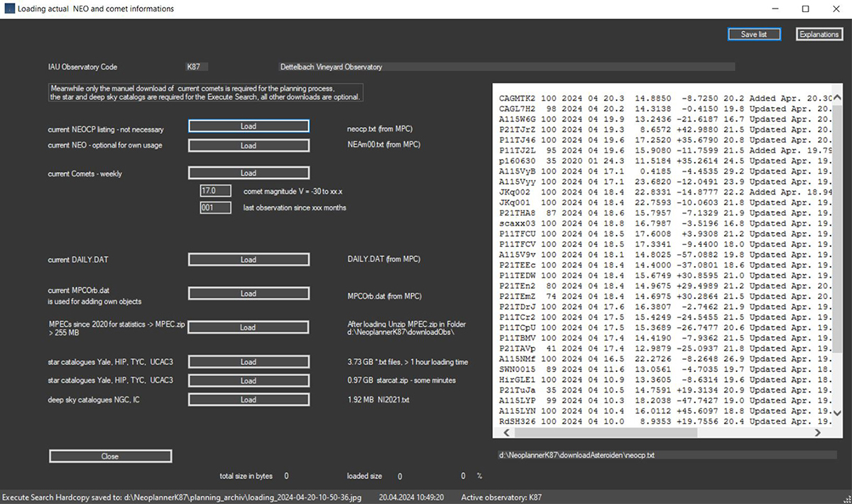
Task: Click Save list button
Action: click(754, 34)
